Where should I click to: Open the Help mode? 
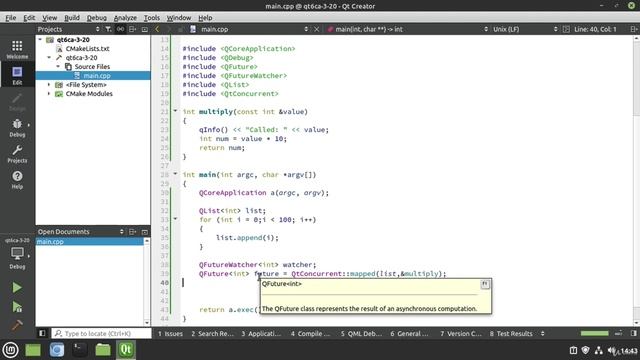[x=17, y=180]
